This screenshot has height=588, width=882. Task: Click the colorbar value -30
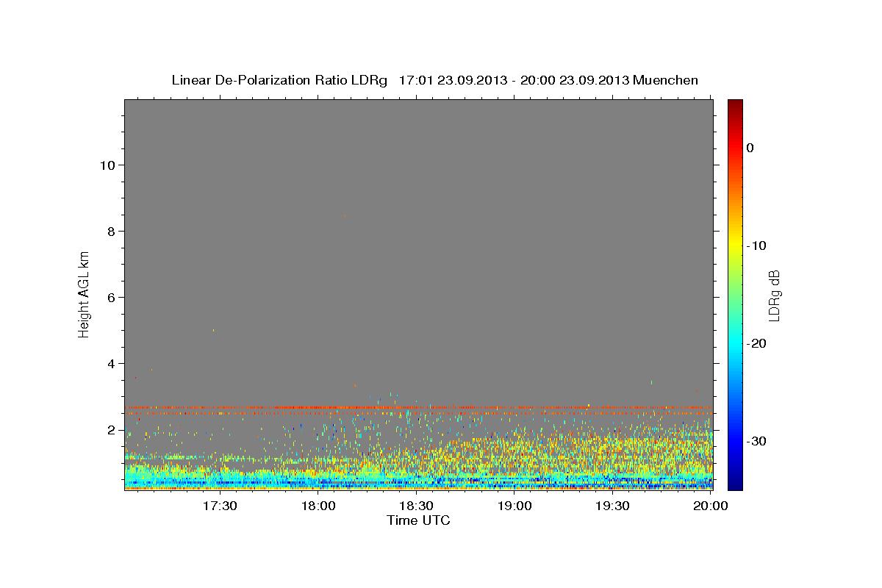click(x=755, y=441)
